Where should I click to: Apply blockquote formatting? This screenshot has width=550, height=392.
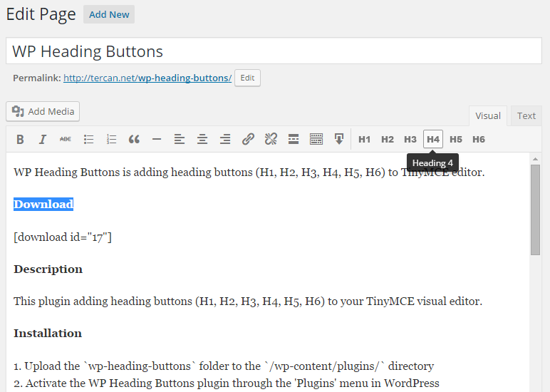134,139
